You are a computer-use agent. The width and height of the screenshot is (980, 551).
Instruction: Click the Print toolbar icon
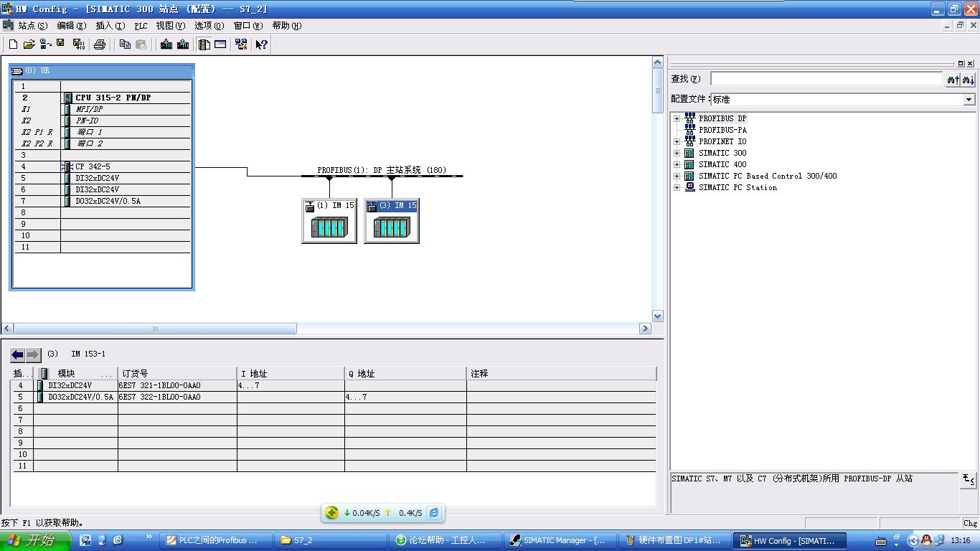click(x=100, y=44)
